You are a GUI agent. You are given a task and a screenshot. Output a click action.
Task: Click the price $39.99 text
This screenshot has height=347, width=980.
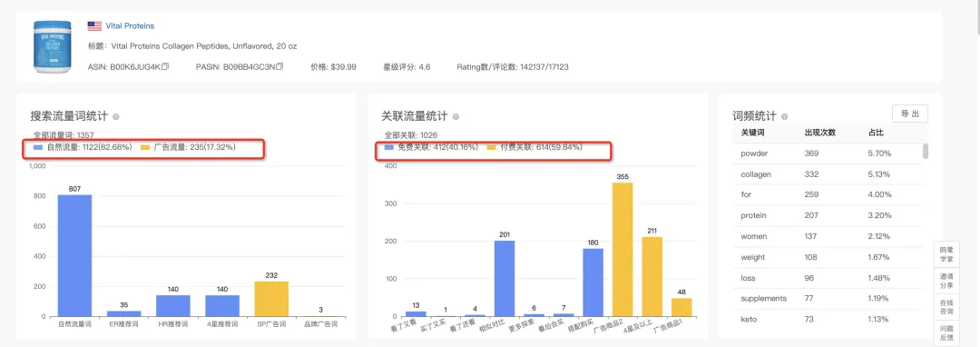[333, 66]
